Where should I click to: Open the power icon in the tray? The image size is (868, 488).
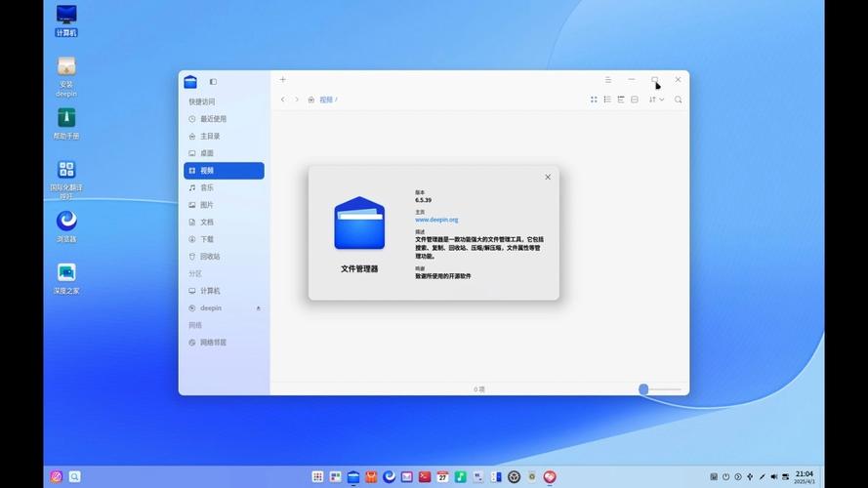(x=725, y=476)
